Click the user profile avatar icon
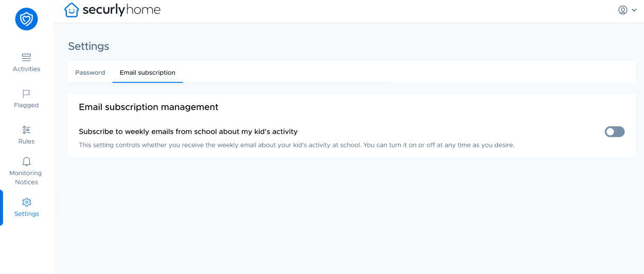This screenshot has height=274, width=644. (623, 10)
